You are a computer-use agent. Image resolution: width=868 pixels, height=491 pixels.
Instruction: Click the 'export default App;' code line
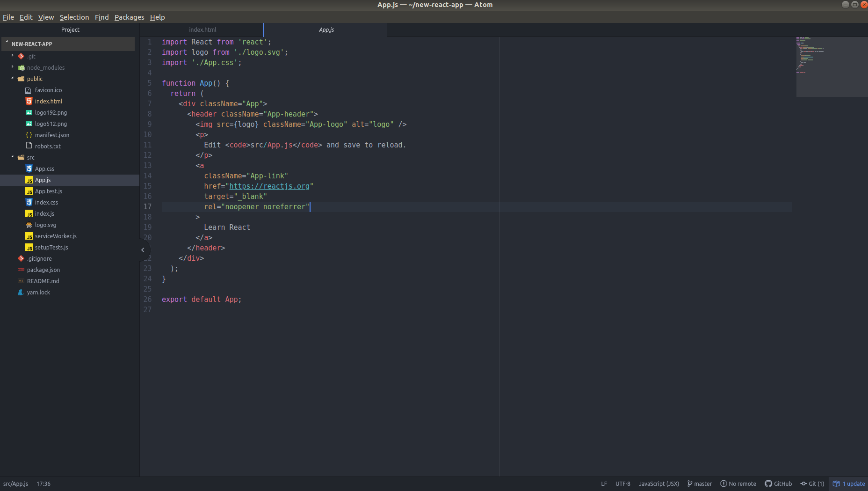click(202, 300)
